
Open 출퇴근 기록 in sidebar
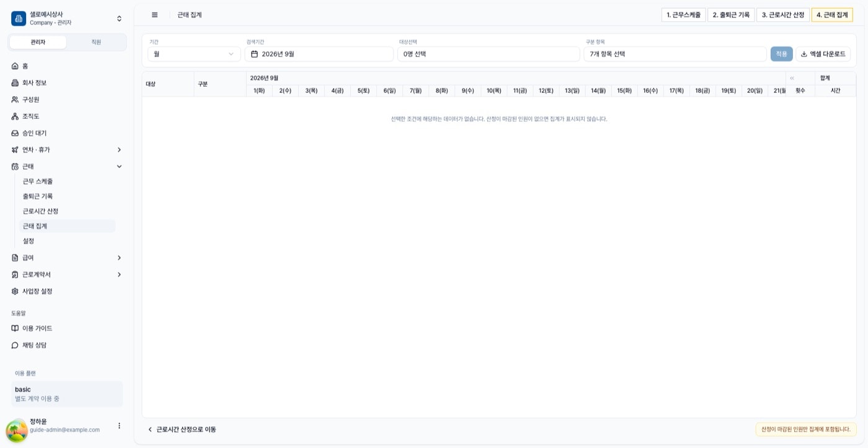(x=67, y=196)
